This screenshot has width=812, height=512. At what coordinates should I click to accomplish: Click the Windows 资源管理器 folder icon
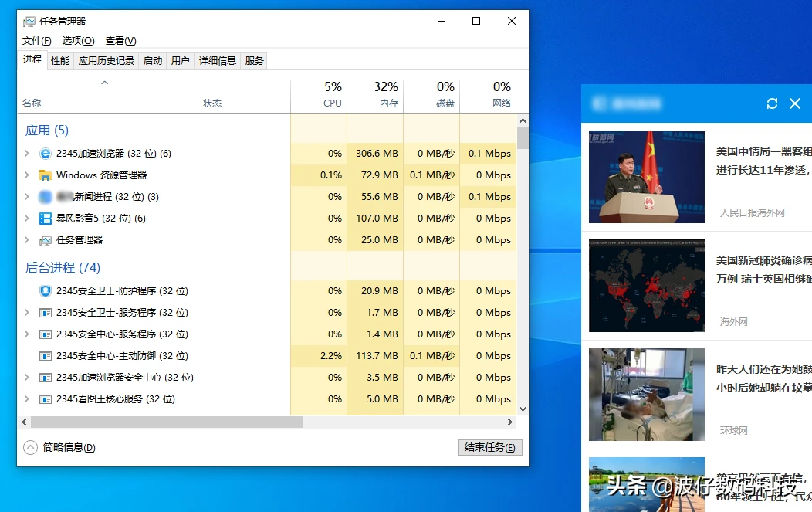46,175
